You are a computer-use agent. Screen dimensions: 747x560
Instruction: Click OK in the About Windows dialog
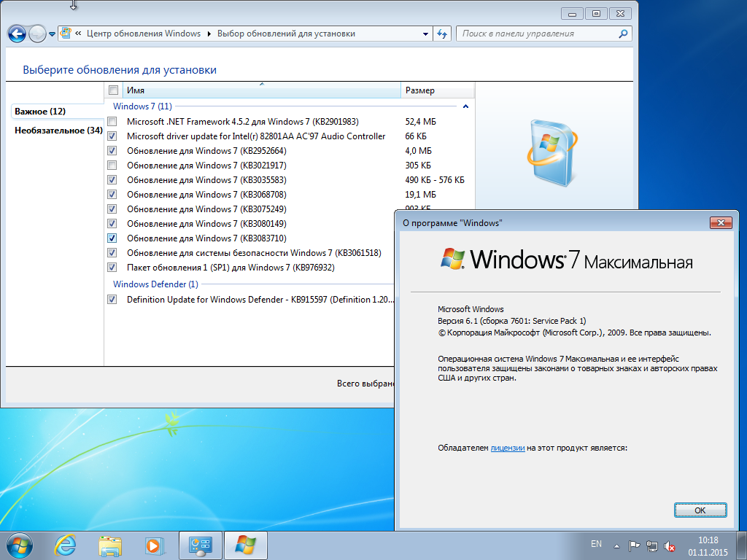(700, 510)
